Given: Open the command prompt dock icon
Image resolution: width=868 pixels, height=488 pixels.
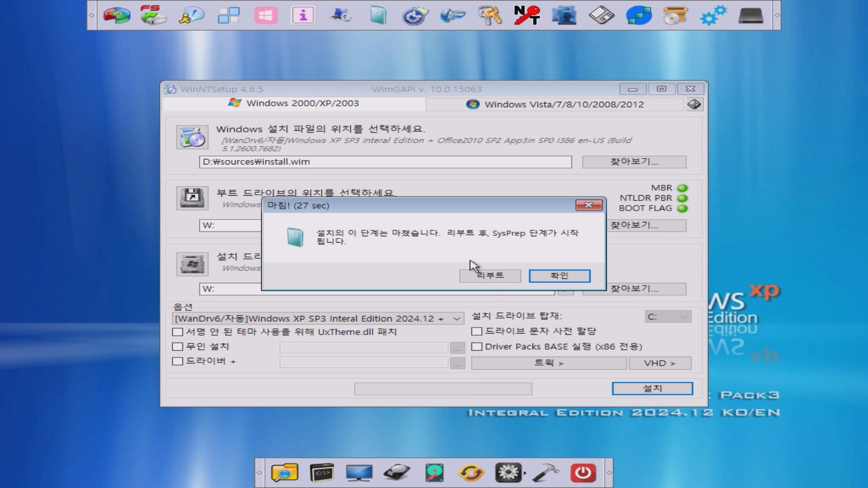Looking at the screenshot, I should coord(322,473).
